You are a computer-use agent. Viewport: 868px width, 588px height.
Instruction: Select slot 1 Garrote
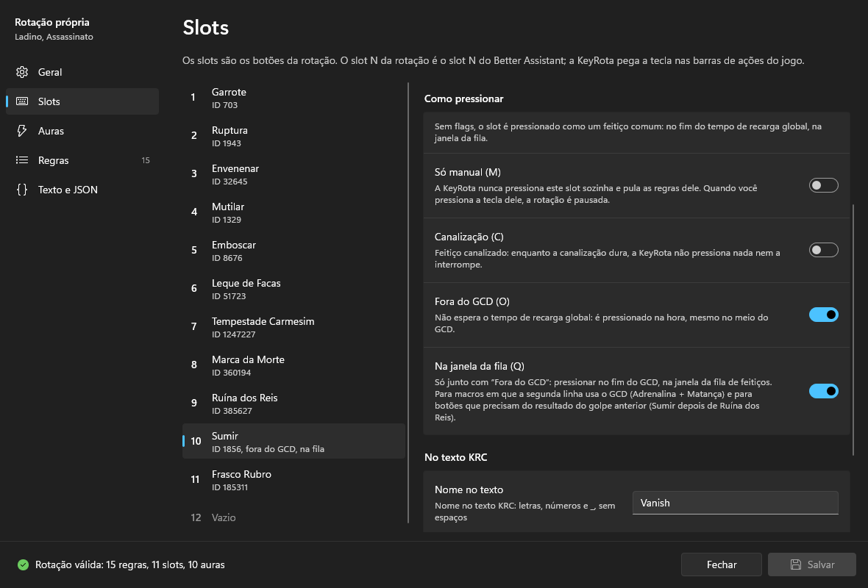[294, 98]
